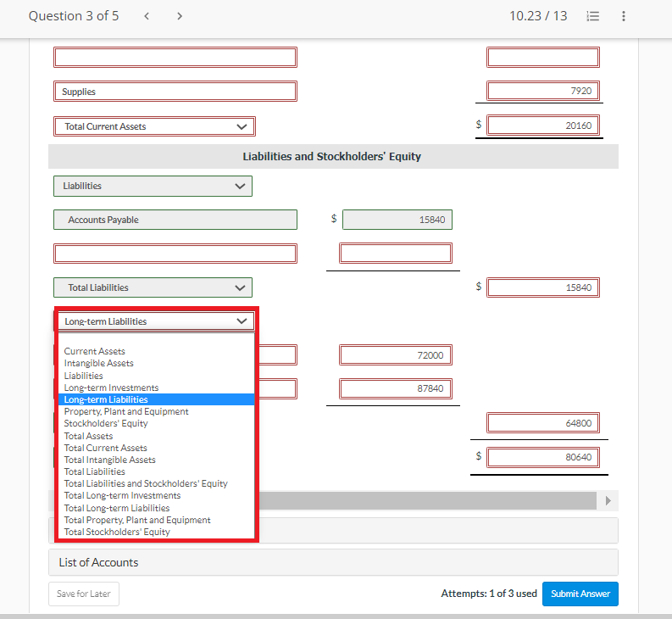
Task: Click the Supplies account field
Action: (x=175, y=92)
